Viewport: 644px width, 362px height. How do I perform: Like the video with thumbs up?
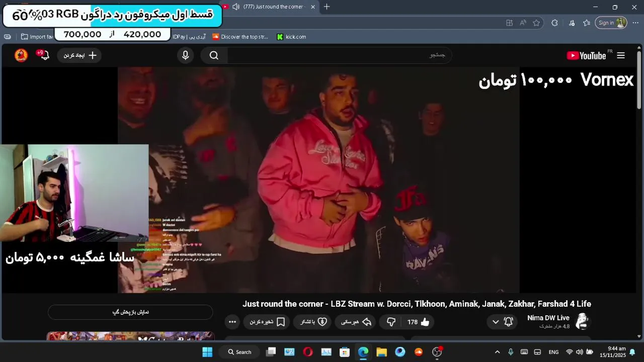[x=419, y=322]
